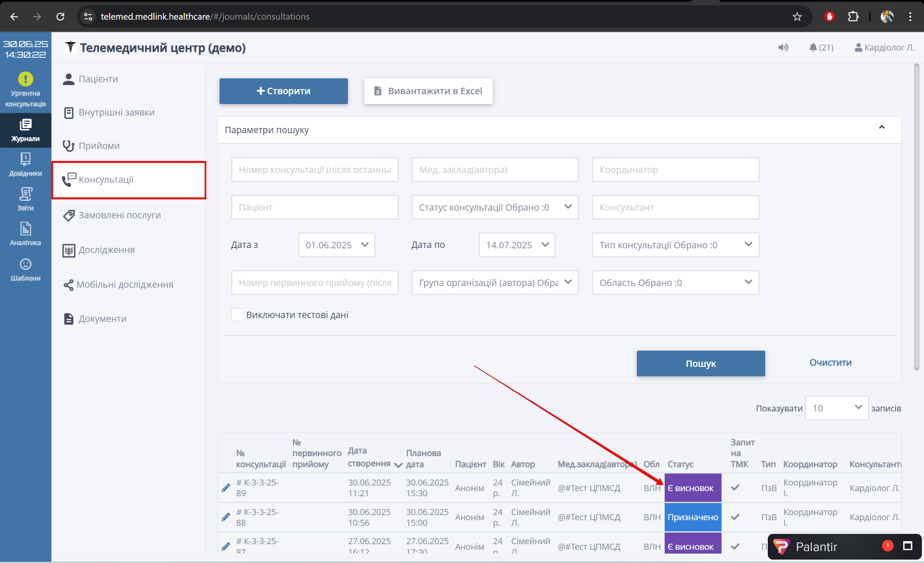Bookmark page with star icon
Screen dimensions: 924x563
tap(797, 17)
